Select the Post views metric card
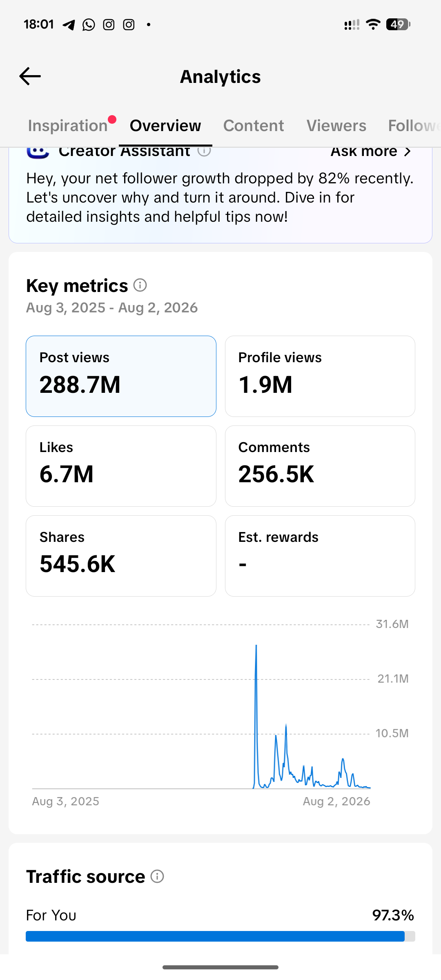The height and width of the screenshot is (980, 441). tap(121, 376)
